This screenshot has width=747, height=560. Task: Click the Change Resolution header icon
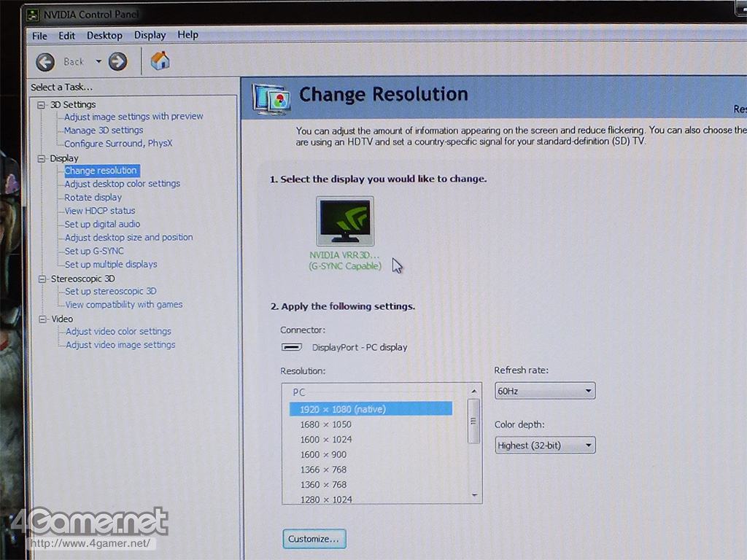pyautogui.click(x=271, y=98)
